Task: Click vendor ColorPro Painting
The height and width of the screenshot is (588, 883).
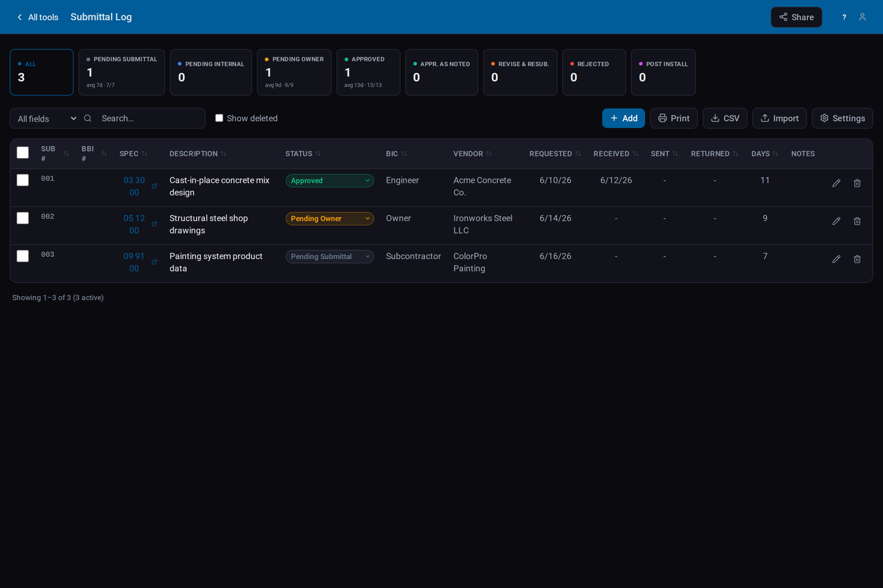Action: 471,262
